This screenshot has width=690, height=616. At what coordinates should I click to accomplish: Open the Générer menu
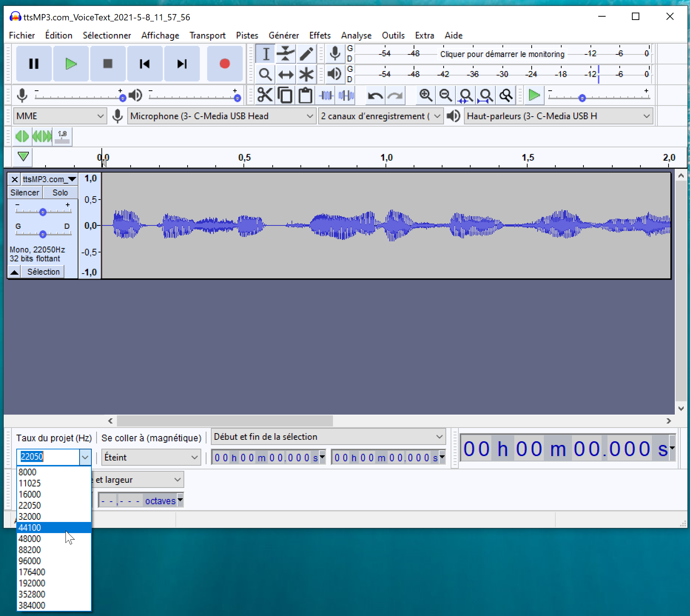pyautogui.click(x=284, y=35)
